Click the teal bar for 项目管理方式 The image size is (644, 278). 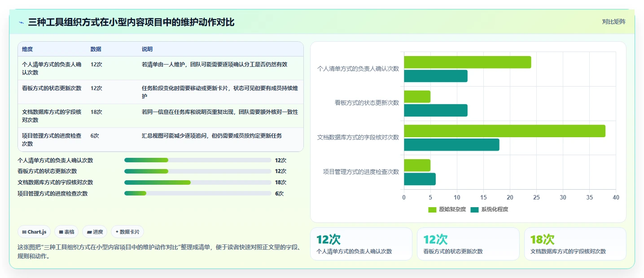420,179
